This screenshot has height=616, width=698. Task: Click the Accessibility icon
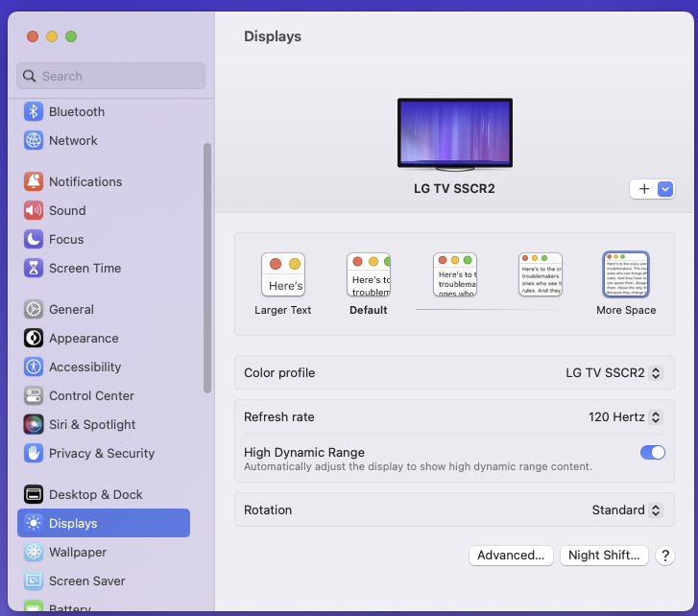point(34,367)
